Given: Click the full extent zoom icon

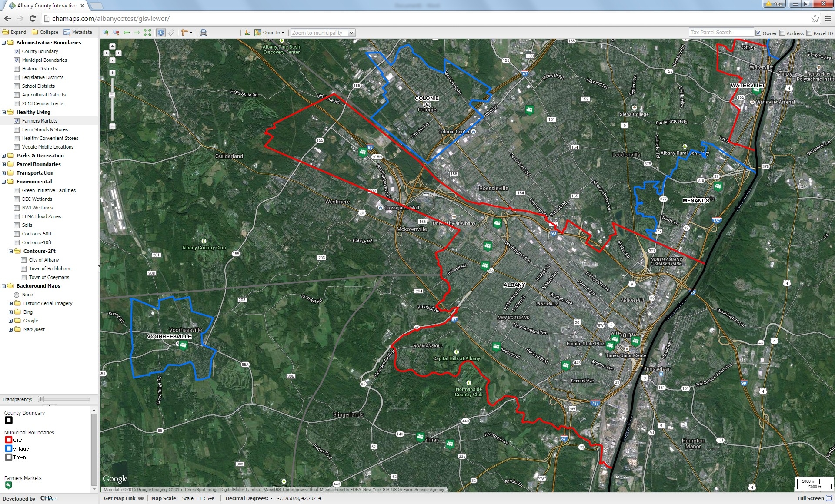Looking at the screenshot, I should (147, 33).
